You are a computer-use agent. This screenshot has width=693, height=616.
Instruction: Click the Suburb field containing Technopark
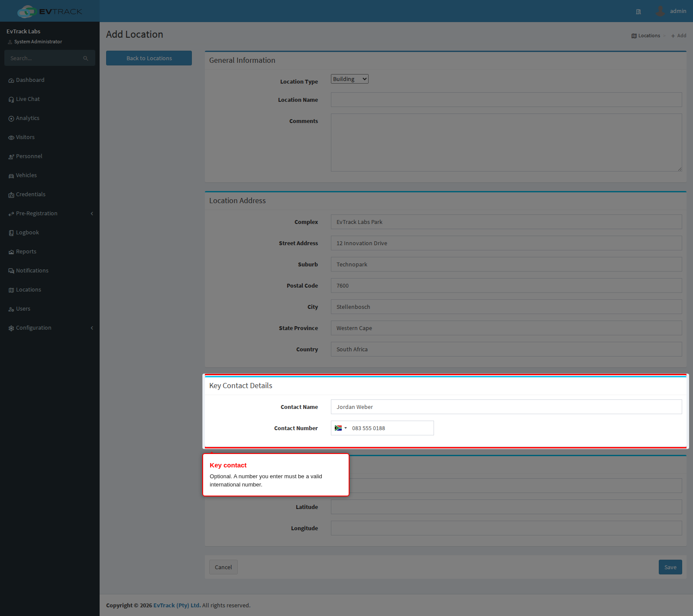[506, 264]
